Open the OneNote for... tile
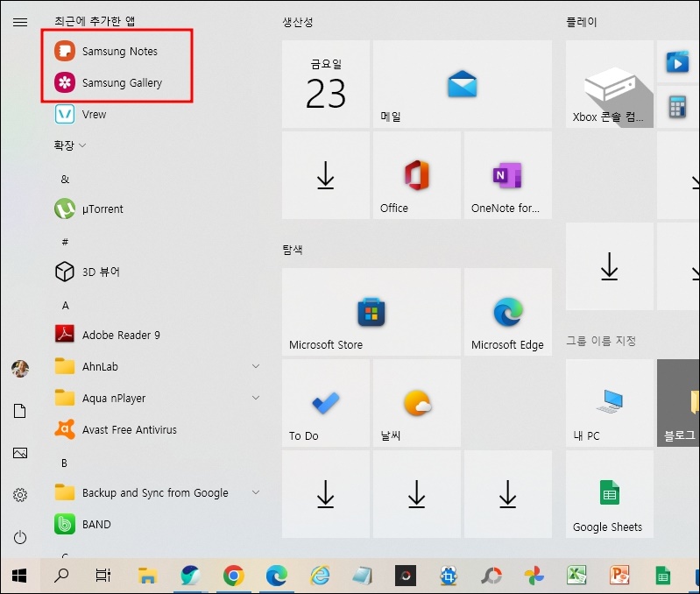 point(508,175)
